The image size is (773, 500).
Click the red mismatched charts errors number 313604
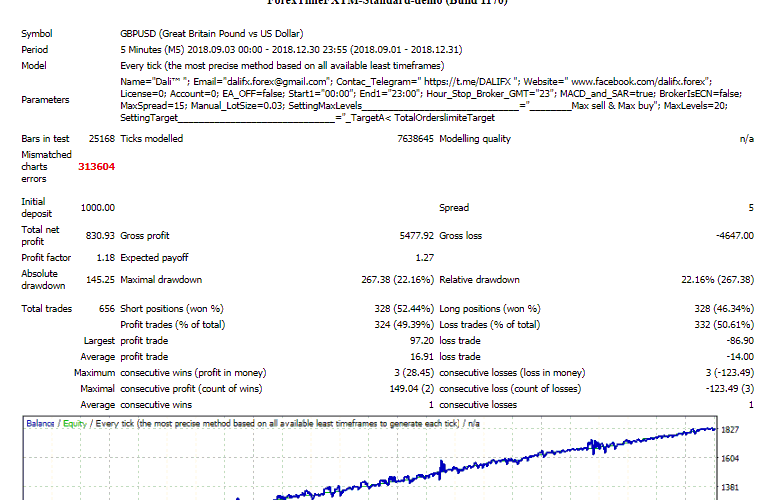click(98, 167)
